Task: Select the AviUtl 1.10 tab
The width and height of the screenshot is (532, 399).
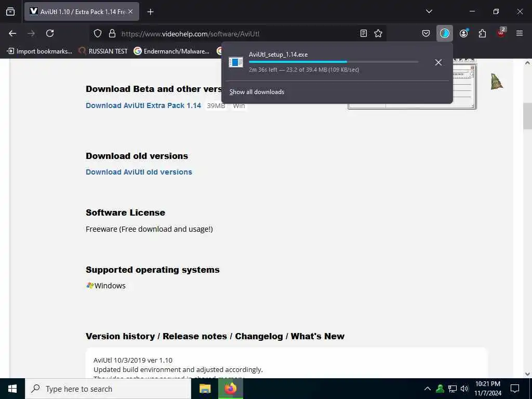Action: tap(82, 11)
